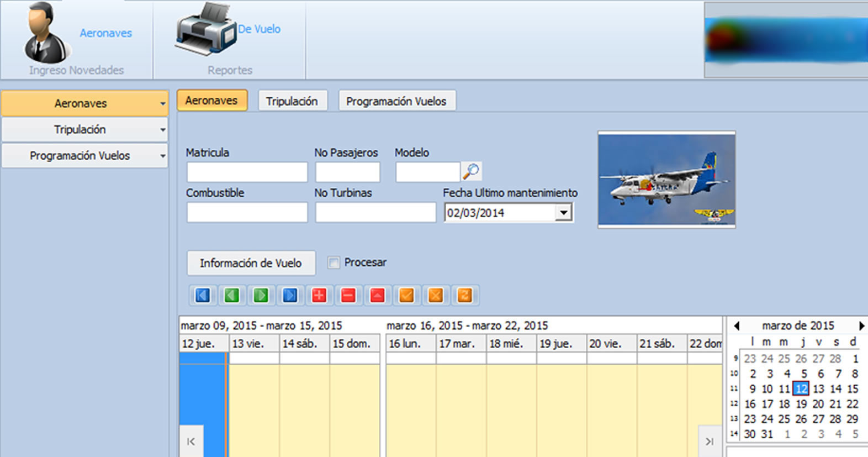Post changes with the orange checkmark icon
The height and width of the screenshot is (457, 868).
(x=406, y=296)
